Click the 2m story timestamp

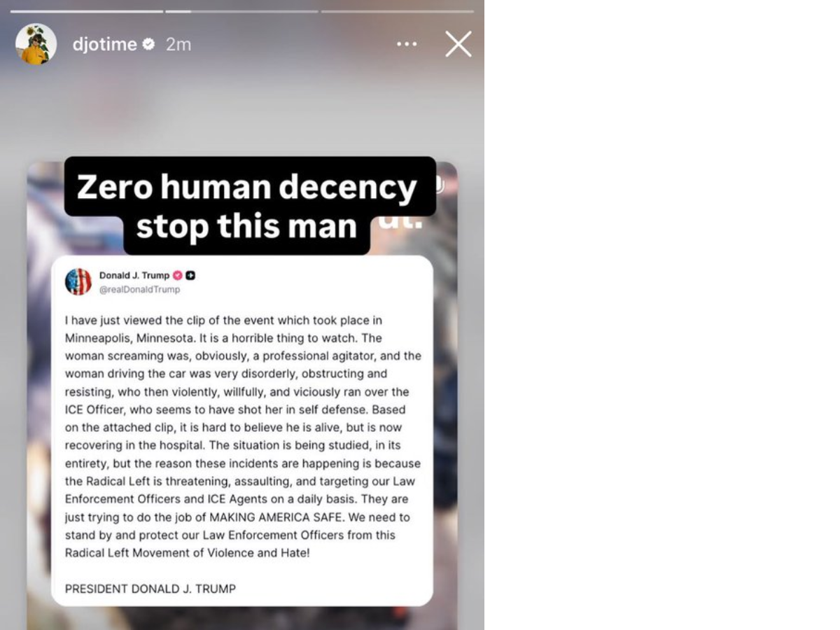tap(178, 44)
